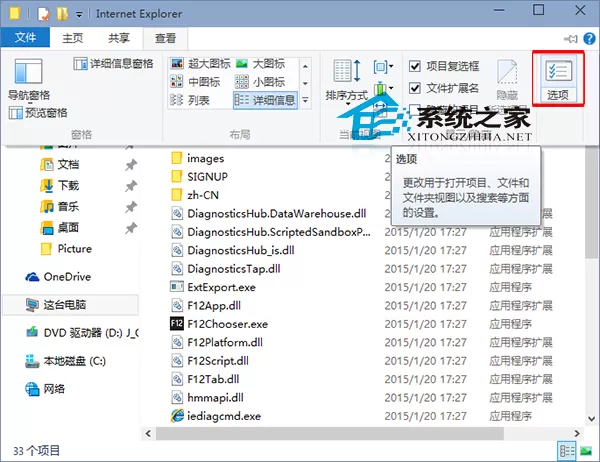Viewport: 600px width, 462px height.
Task: Select Small icons (小图标) layout
Action: coord(260,82)
